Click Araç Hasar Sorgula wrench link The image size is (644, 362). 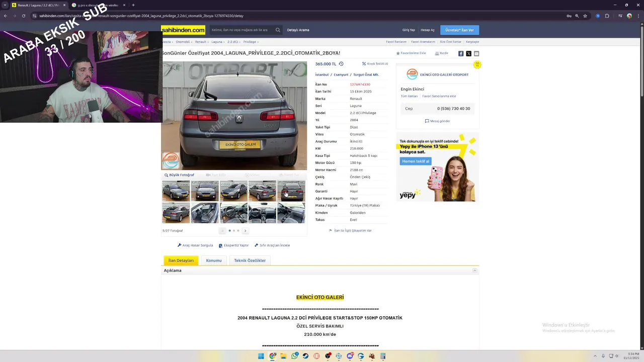(x=195, y=245)
